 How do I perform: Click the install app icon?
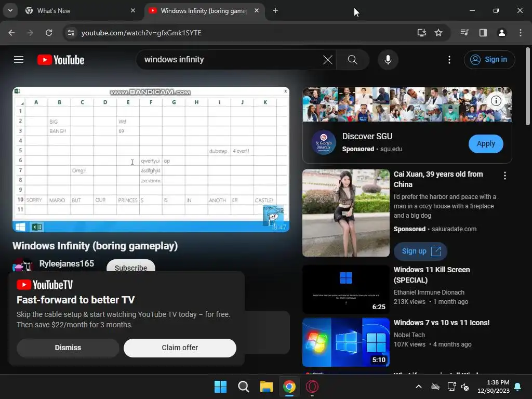pos(421,33)
